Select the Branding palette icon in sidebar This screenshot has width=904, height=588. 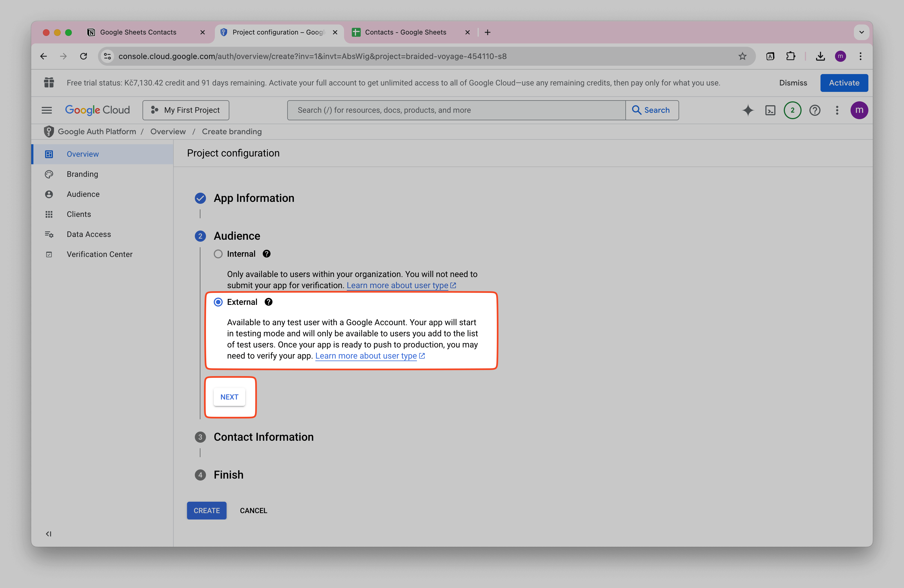point(49,174)
